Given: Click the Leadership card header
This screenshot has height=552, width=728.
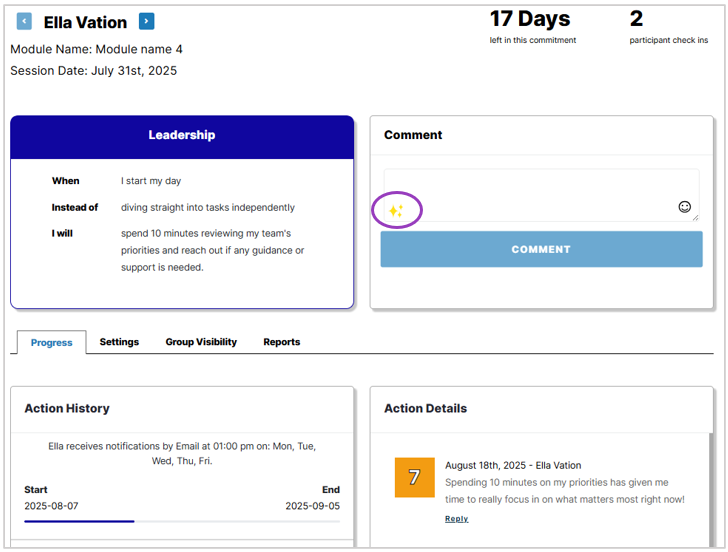Looking at the screenshot, I should click(x=182, y=137).
